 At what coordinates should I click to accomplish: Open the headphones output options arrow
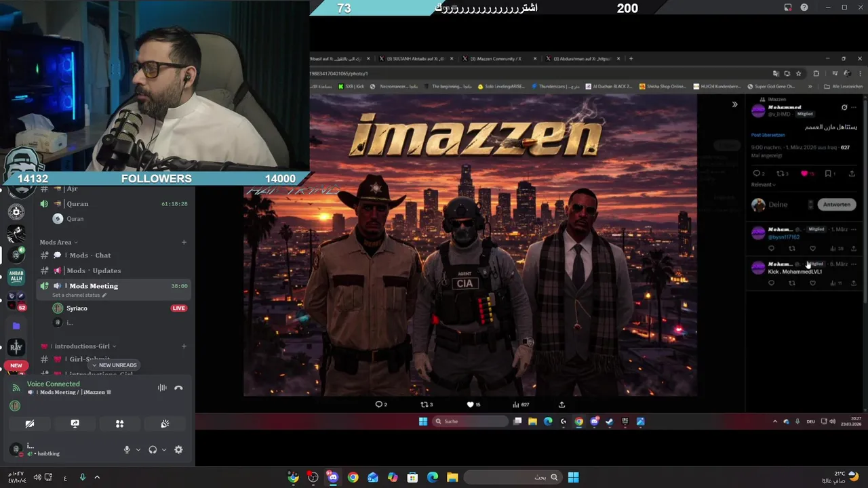point(164,449)
